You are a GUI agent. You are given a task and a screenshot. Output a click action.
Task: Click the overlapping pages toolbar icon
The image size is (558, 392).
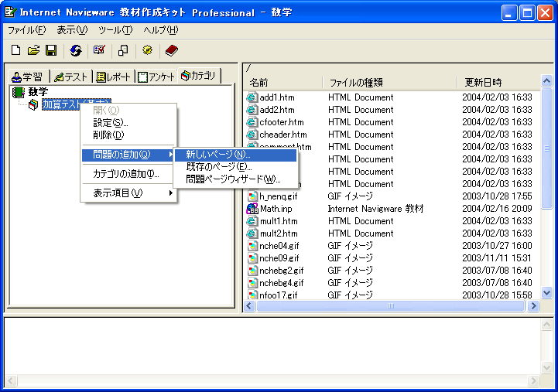(x=123, y=50)
